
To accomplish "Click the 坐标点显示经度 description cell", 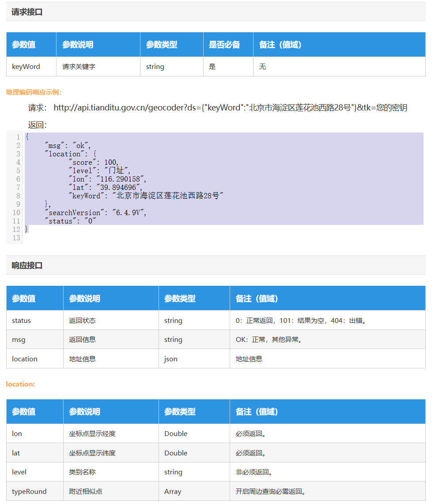I will (x=111, y=434).
